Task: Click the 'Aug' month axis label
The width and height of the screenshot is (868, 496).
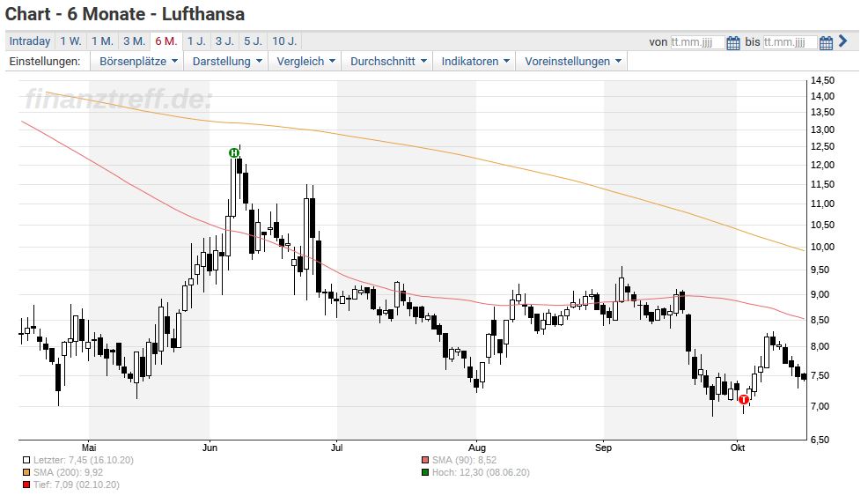Action: 476,448
